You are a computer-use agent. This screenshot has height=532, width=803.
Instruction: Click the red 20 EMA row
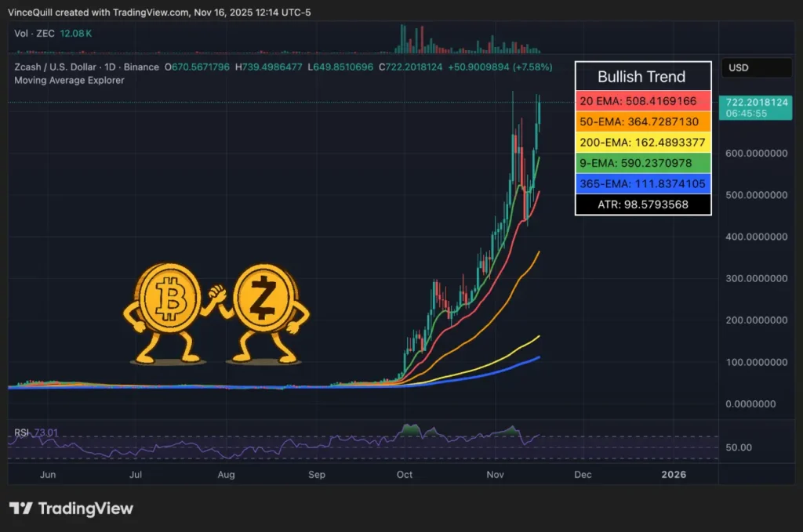coord(642,101)
